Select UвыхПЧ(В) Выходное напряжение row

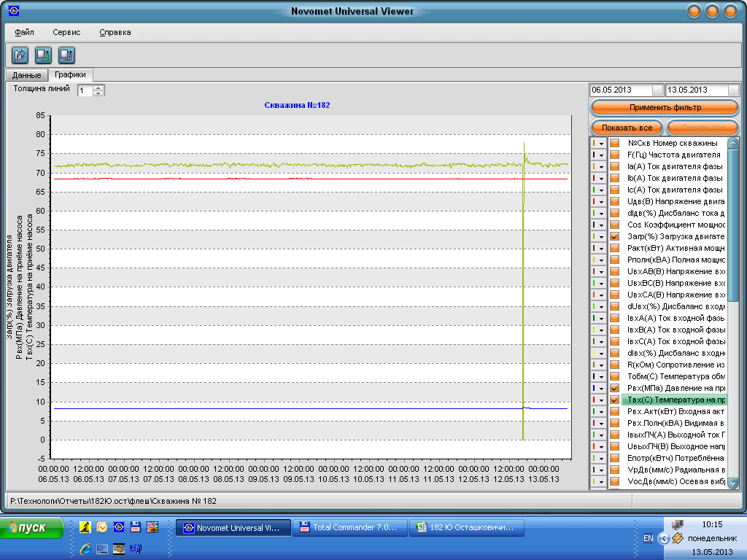pos(675,447)
